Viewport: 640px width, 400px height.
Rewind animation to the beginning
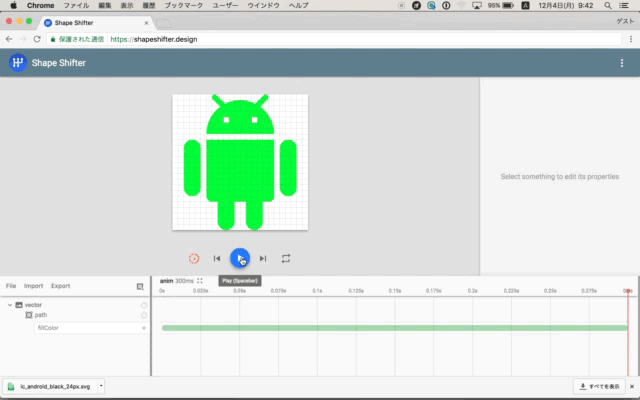click(217, 258)
